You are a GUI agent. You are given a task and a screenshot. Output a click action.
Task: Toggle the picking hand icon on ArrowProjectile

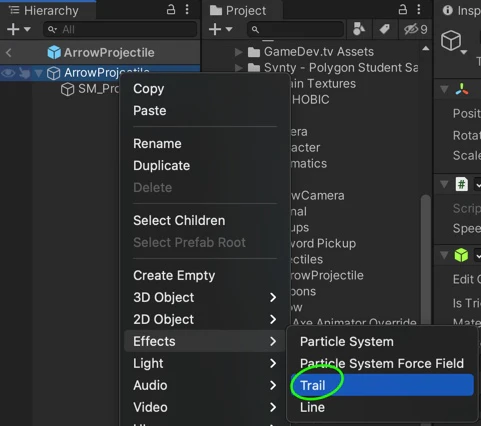tap(24, 72)
